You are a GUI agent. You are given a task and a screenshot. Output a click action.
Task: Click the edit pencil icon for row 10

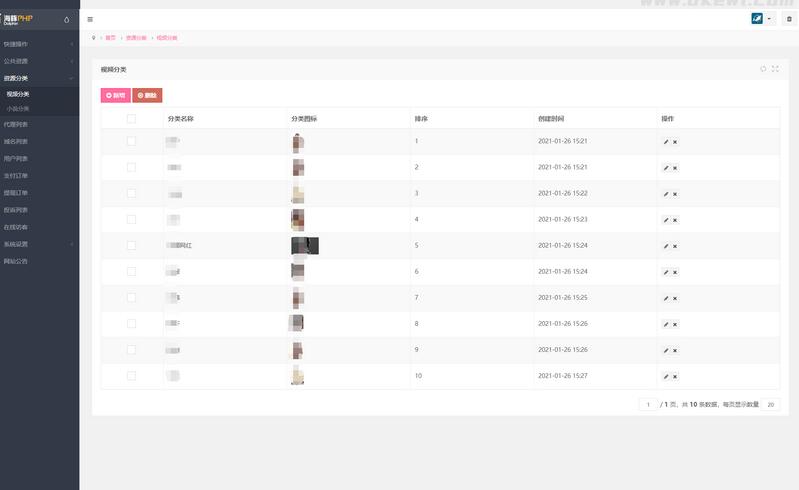coord(666,376)
